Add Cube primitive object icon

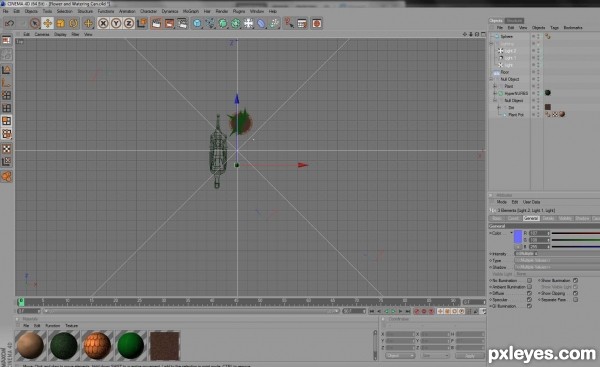pos(197,23)
